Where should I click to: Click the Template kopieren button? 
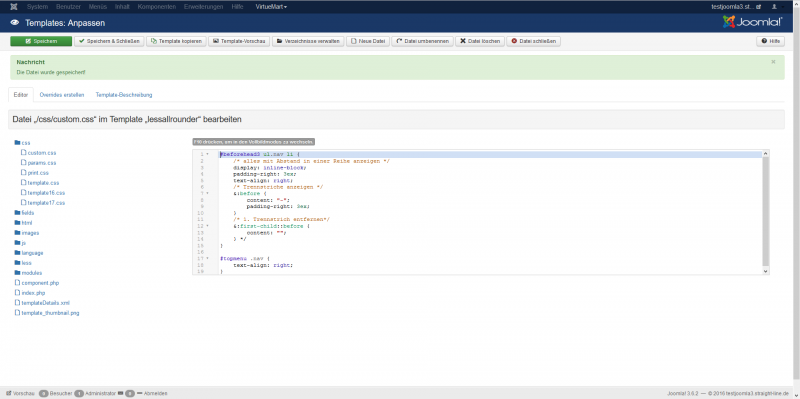177,41
